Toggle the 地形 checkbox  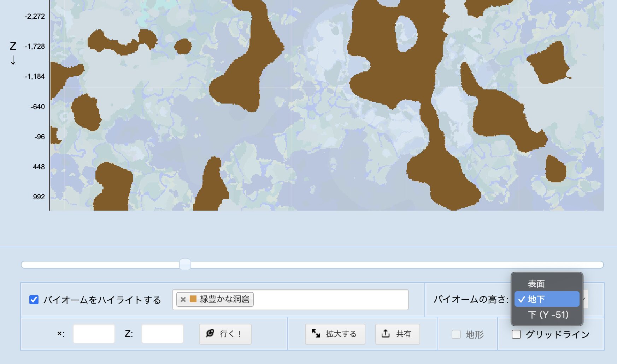[x=456, y=334]
